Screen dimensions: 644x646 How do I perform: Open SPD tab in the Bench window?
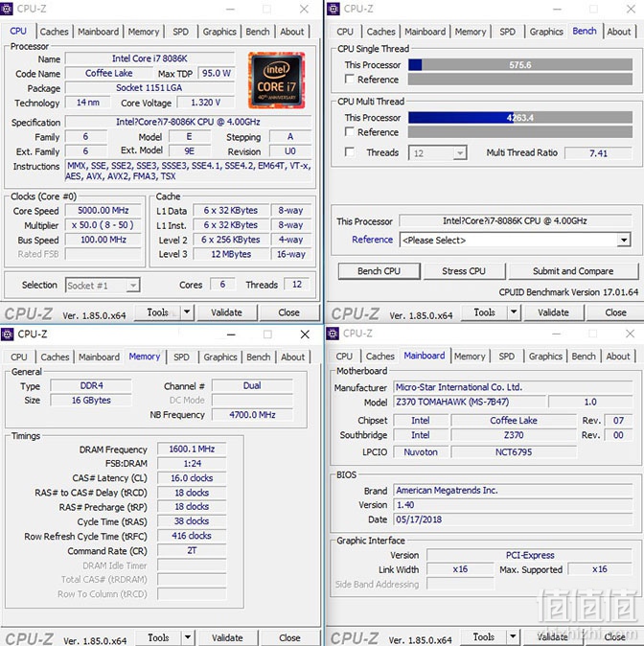pos(507,32)
